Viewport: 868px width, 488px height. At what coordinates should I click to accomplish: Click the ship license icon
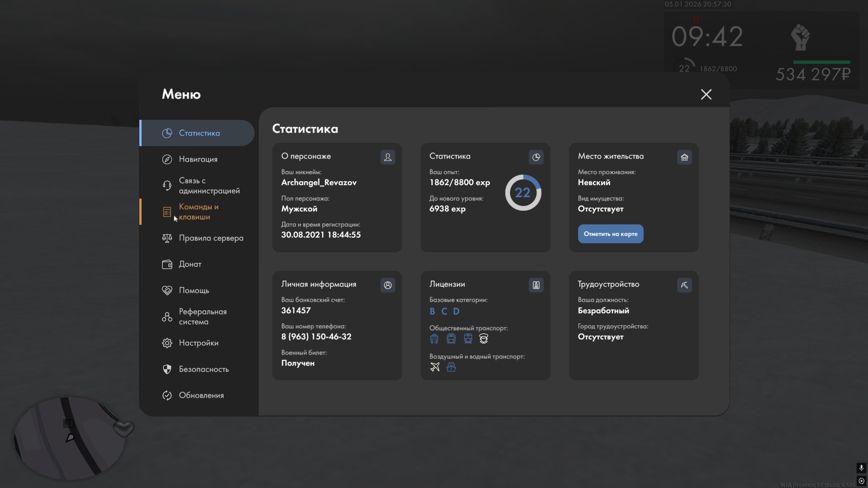[451, 367]
